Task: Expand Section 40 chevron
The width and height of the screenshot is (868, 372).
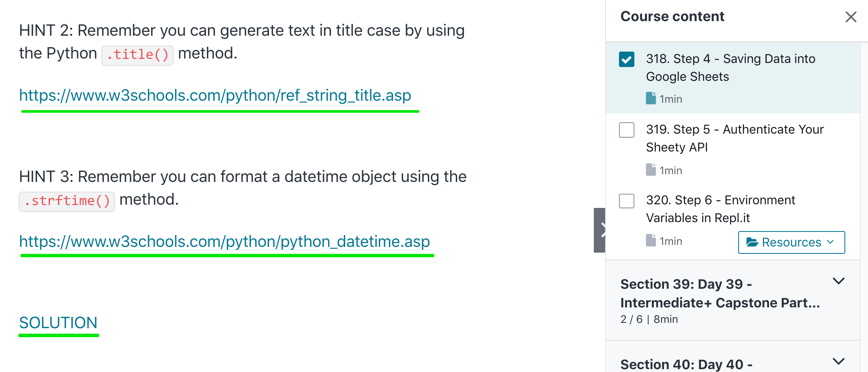Action: pyautogui.click(x=838, y=361)
